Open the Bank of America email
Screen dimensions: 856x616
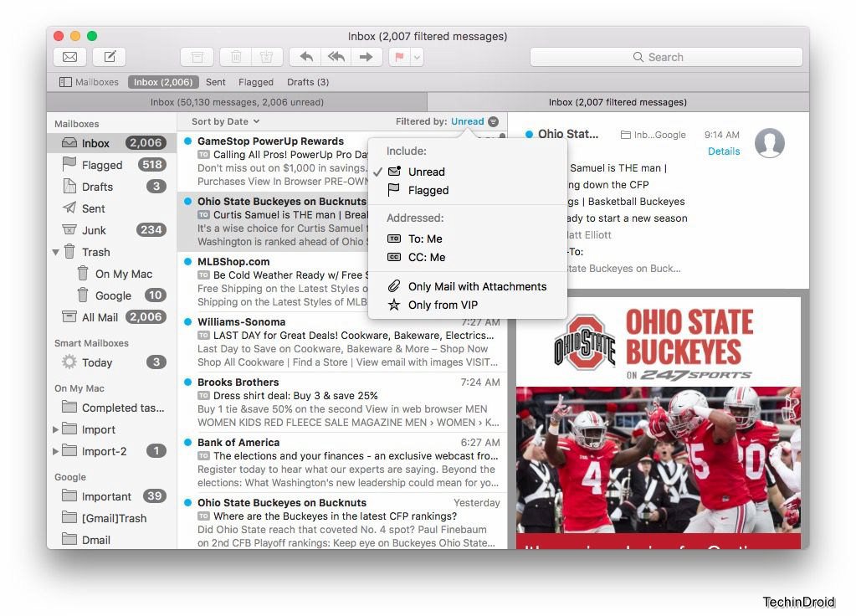[x=342, y=463]
